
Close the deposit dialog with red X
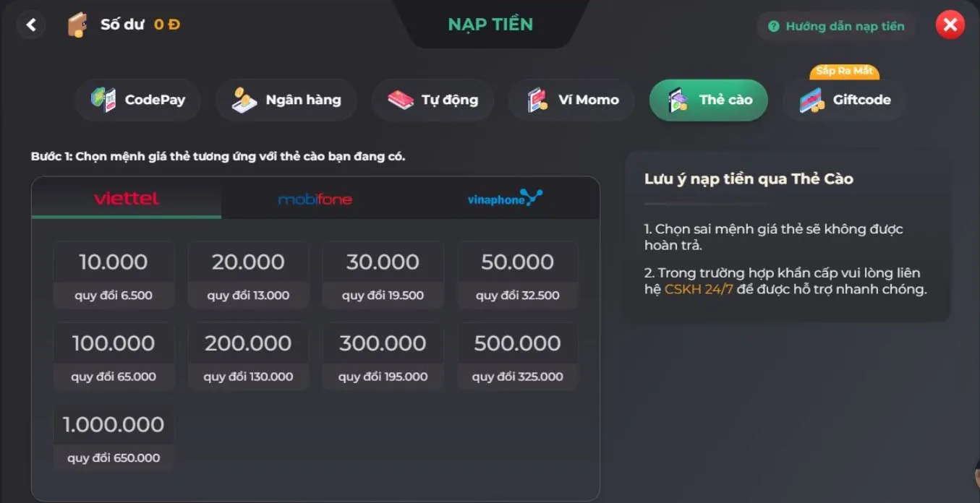tap(950, 25)
